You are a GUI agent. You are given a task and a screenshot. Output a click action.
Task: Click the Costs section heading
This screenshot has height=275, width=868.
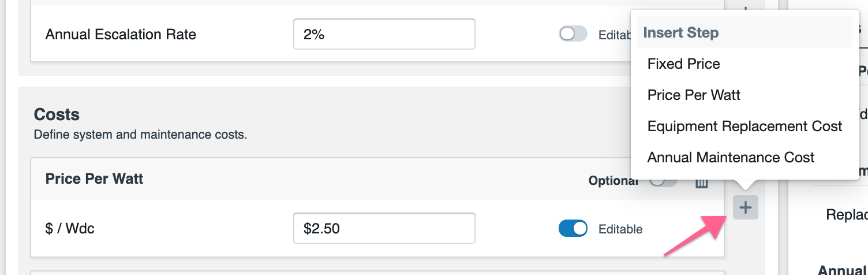[x=57, y=114]
